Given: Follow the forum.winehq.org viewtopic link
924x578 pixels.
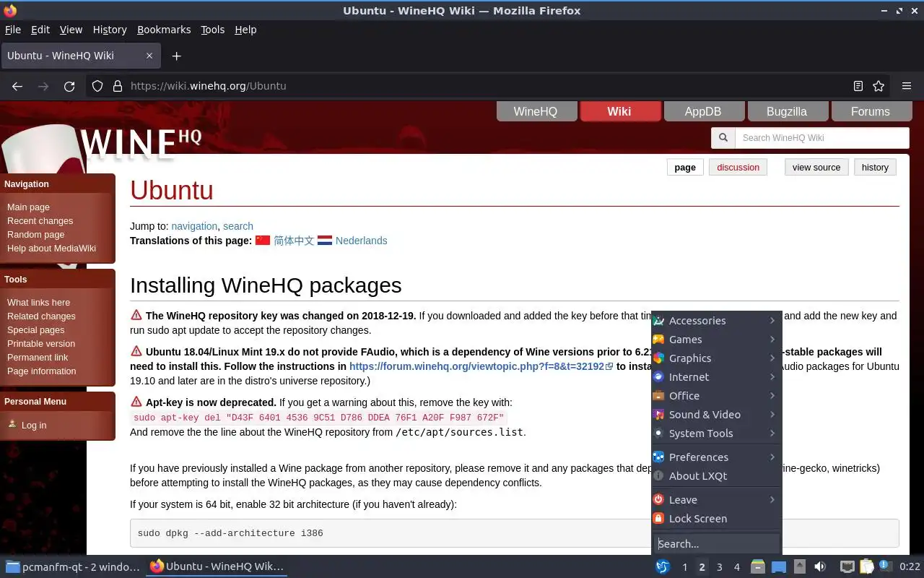Looking at the screenshot, I should pyautogui.click(x=481, y=366).
